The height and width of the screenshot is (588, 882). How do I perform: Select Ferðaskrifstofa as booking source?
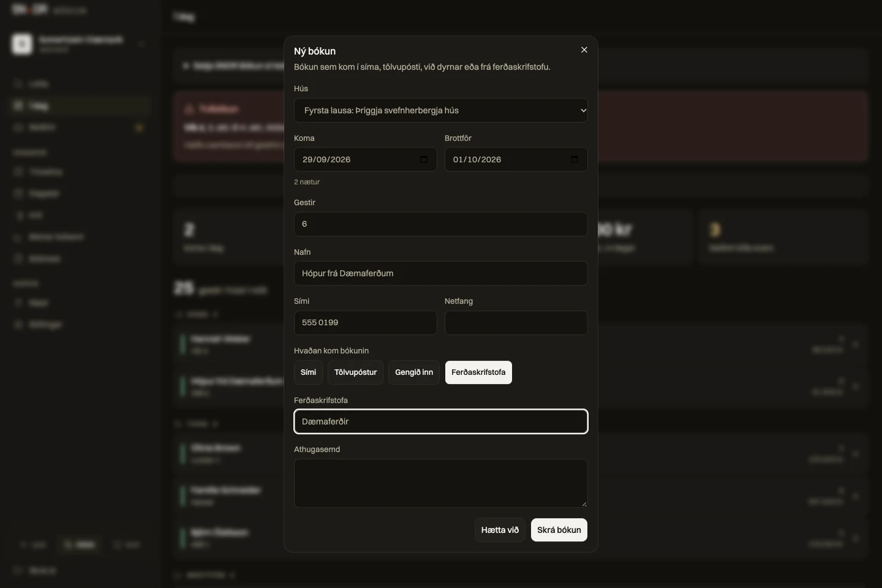[x=478, y=372]
